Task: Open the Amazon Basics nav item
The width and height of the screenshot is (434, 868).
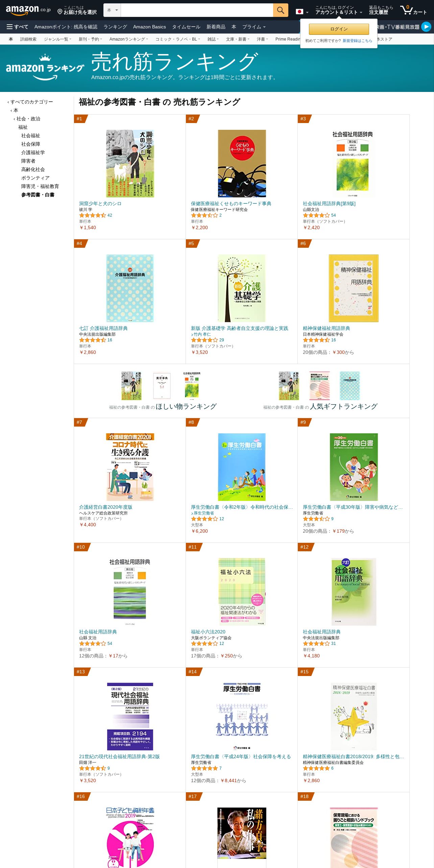Action: (x=149, y=27)
